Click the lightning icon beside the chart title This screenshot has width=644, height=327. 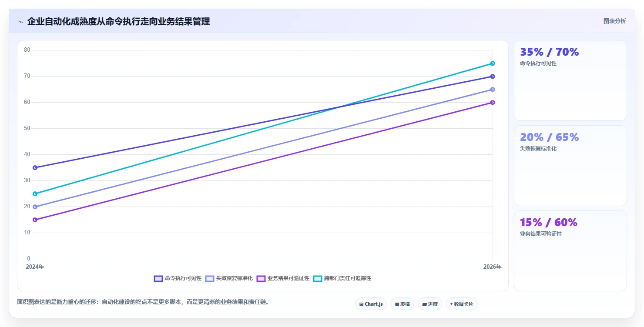pyautogui.click(x=20, y=22)
